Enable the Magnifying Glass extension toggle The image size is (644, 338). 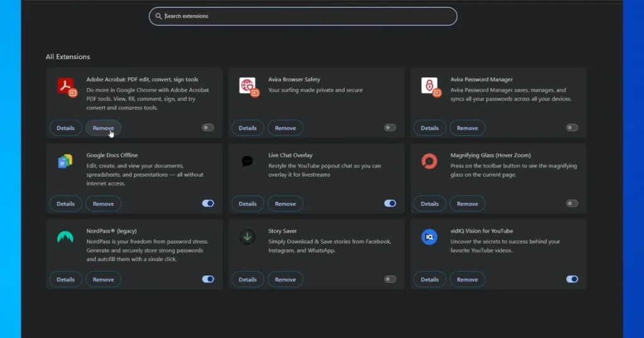(x=572, y=204)
